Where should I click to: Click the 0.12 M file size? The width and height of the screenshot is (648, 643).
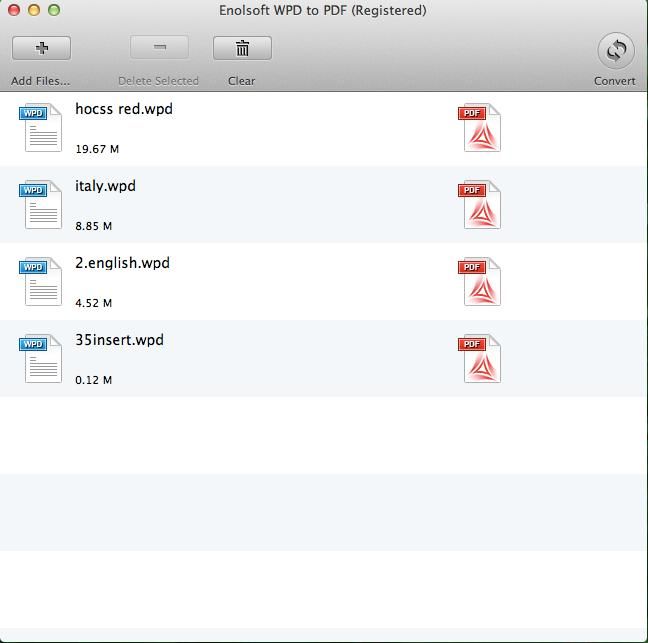pos(93,380)
